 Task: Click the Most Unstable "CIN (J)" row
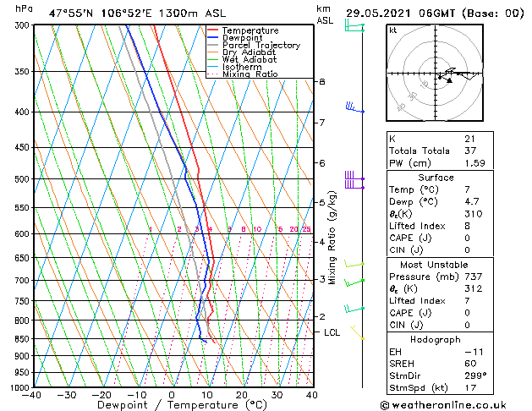click(x=440, y=326)
